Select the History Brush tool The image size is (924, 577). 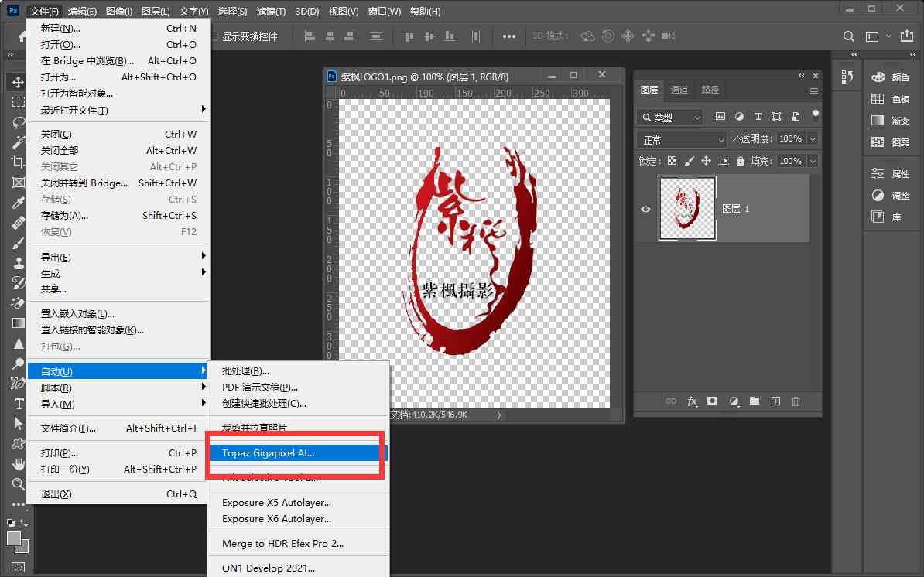19,282
